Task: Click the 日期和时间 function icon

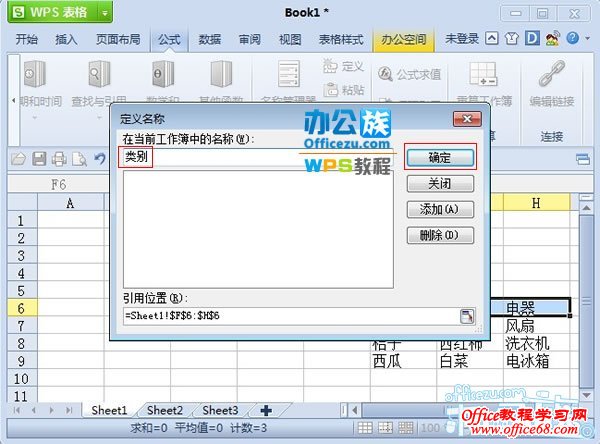Action: (35, 74)
